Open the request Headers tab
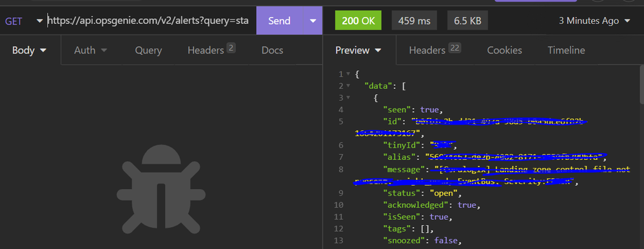This screenshot has height=249, width=644. 211,50
